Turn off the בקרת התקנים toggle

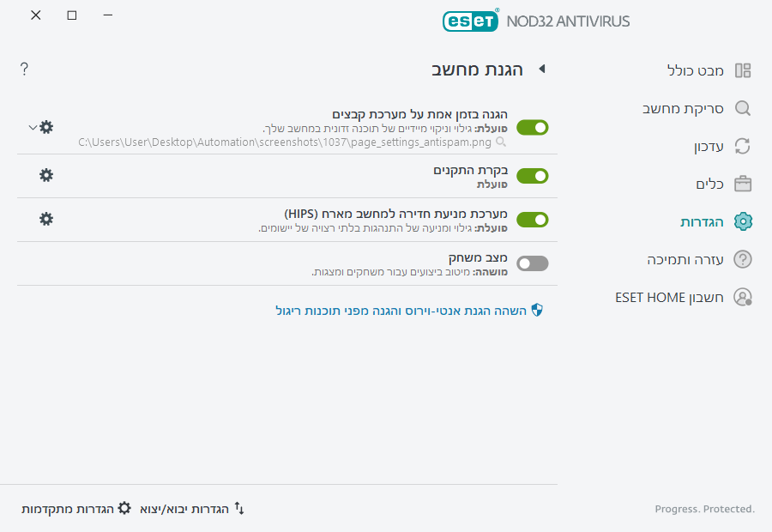[532, 175]
